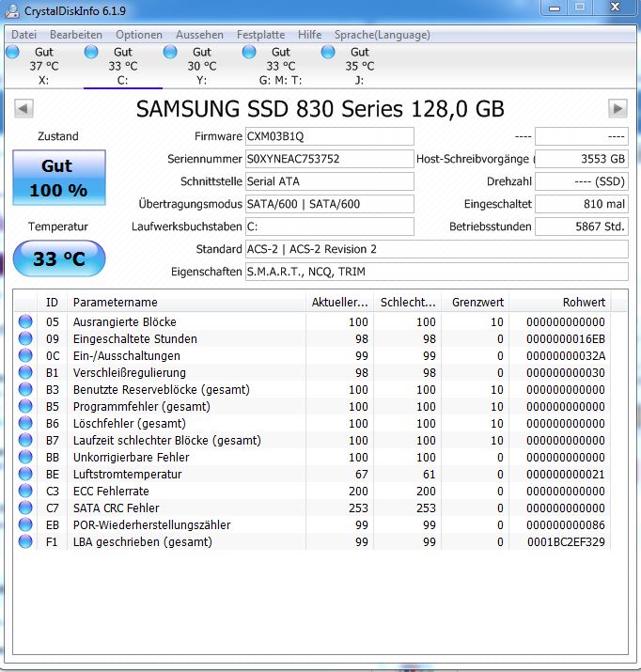Select the 'Luftstromtemperatur' parameter text
Viewport: 641px width, 672px height.
point(127,474)
